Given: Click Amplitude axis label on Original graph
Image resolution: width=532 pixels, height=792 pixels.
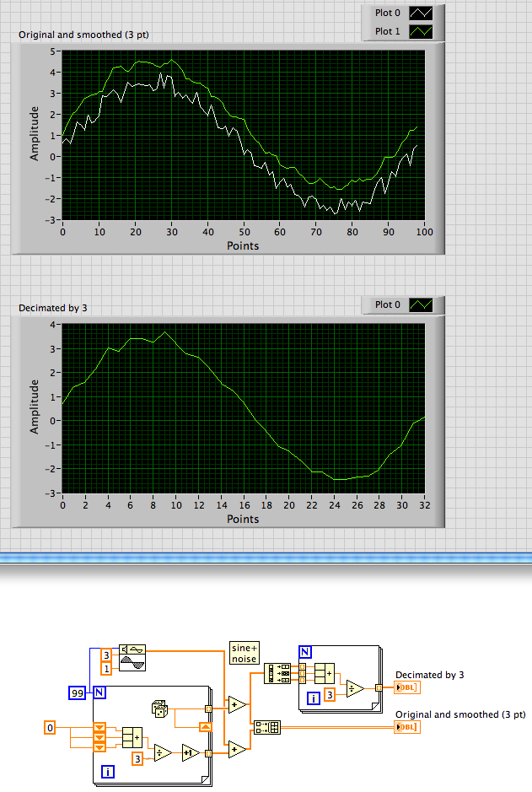Looking at the screenshot, I should pos(35,134).
